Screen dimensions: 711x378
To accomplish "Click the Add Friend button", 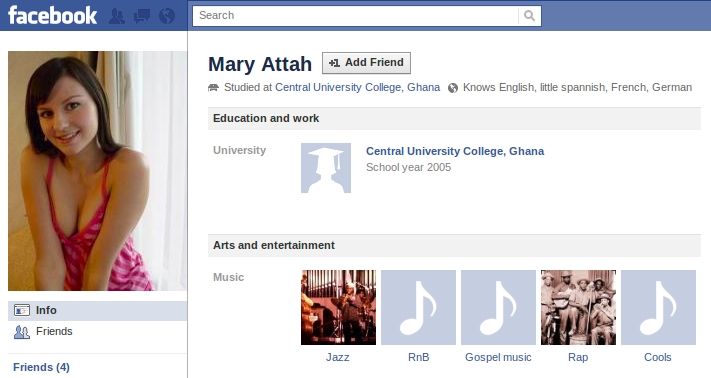I will point(366,63).
